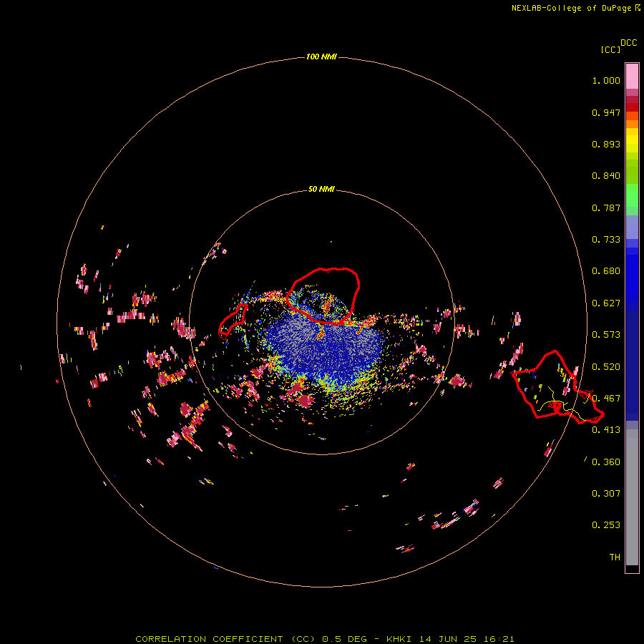
Task: Click the 100 NMI range ring label
Action: coord(321,57)
